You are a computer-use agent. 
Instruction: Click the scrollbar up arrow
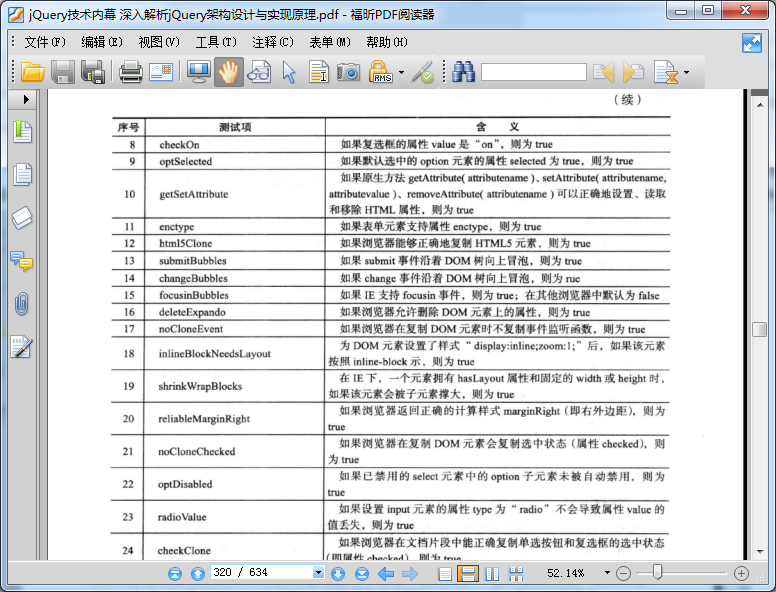pos(759,105)
